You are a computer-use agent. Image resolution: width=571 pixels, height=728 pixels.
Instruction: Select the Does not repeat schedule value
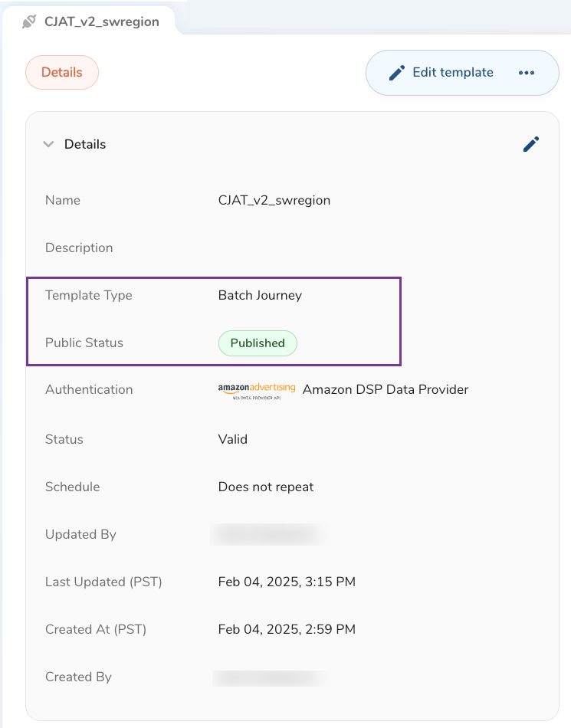coord(265,487)
